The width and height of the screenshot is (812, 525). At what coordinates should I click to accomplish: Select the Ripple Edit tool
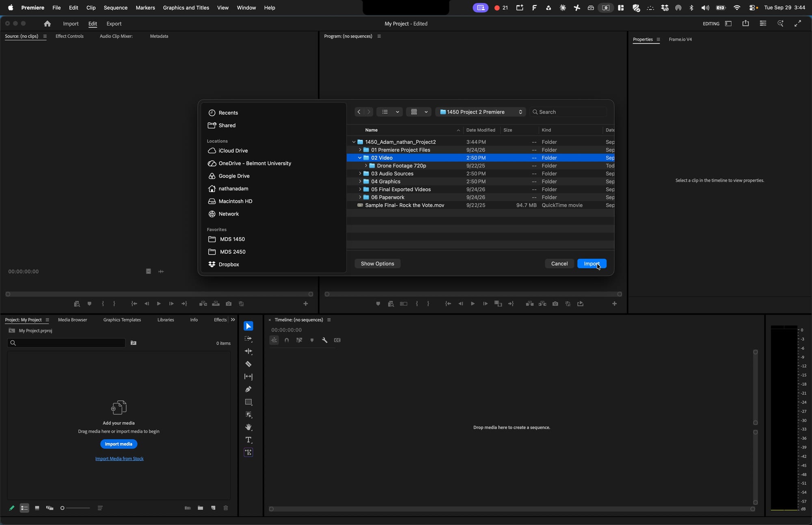pos(248,351)
